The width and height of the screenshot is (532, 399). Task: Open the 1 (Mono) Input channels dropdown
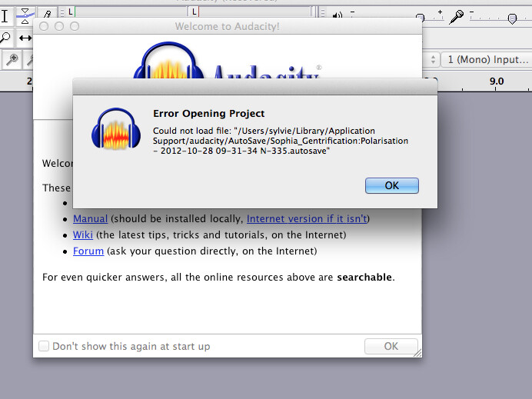486,60
